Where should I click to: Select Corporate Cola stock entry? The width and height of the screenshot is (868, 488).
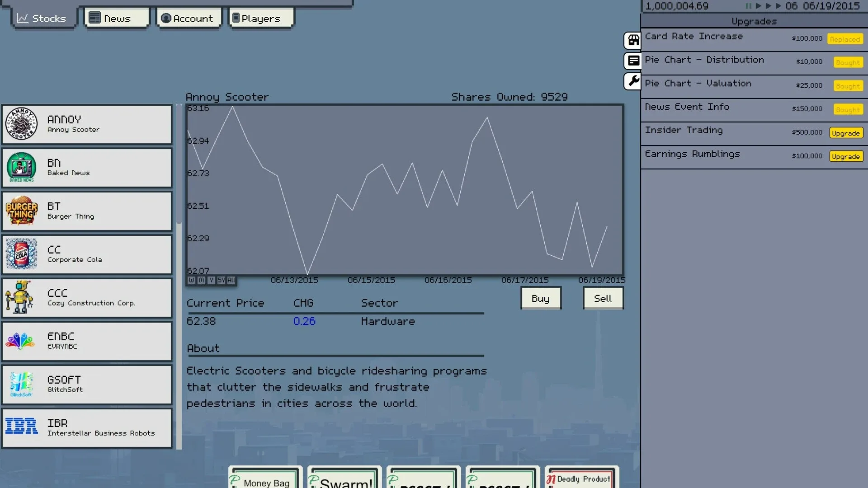point(87,254)
